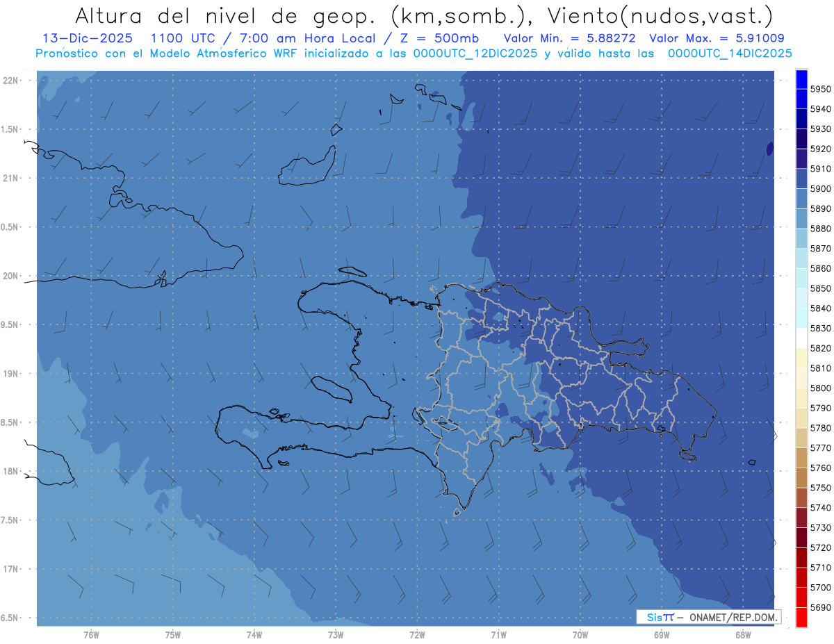Pick the bright blue swatch above 5950
The height and width of the screenshot is (644, 834).
click(x=801, y=79)
